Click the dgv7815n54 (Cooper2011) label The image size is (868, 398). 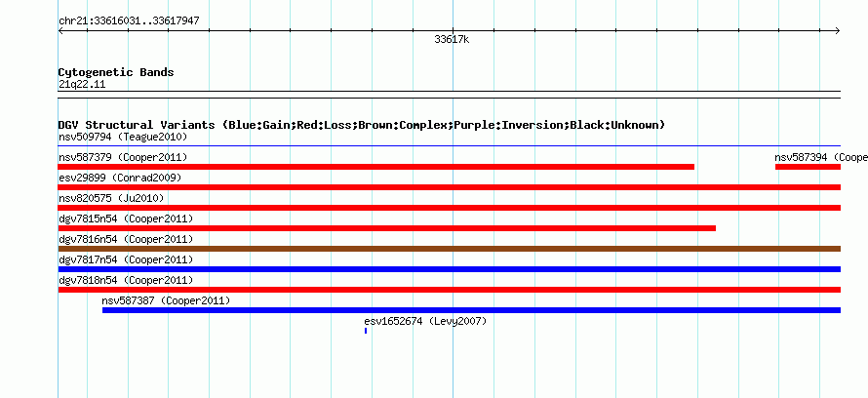point(126,219)
